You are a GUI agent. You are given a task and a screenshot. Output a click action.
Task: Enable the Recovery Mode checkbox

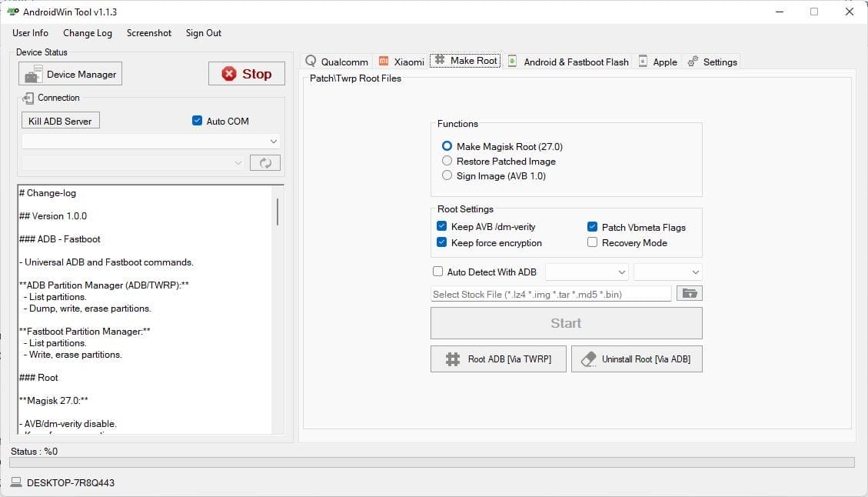pos(593,242)
